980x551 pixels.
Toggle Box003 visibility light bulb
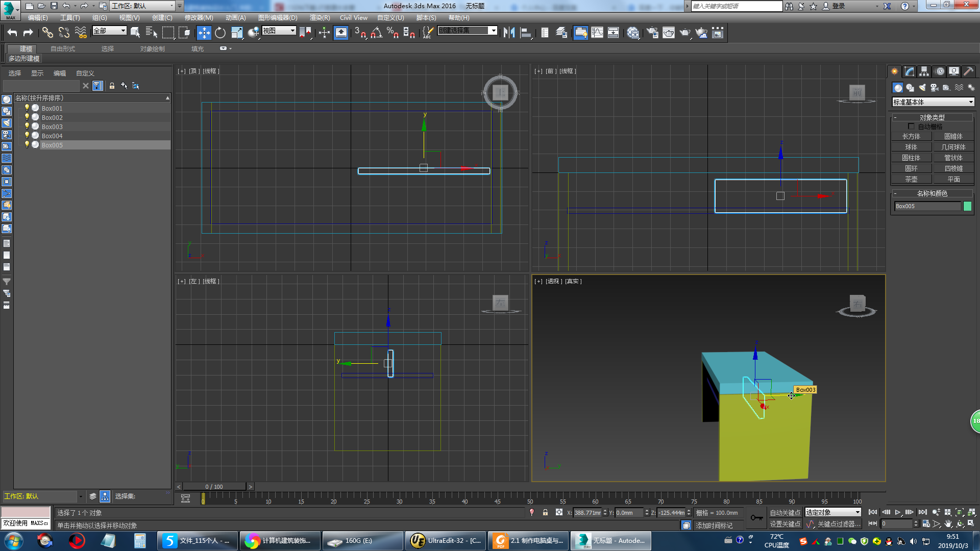point(27,127)
